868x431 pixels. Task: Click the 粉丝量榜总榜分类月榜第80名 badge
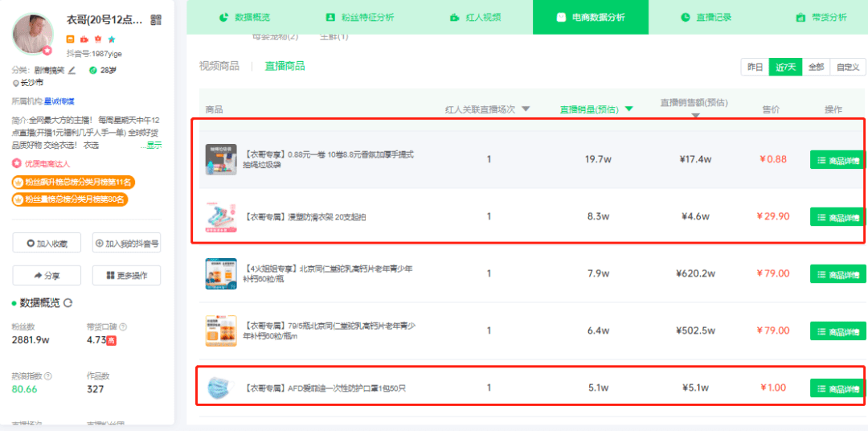pos(70,199)
